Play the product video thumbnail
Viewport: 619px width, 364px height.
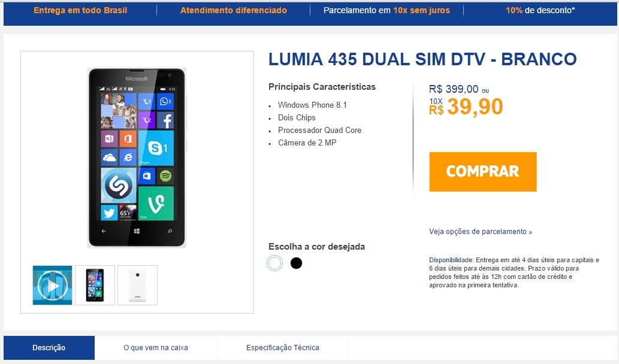pos(53,285)
